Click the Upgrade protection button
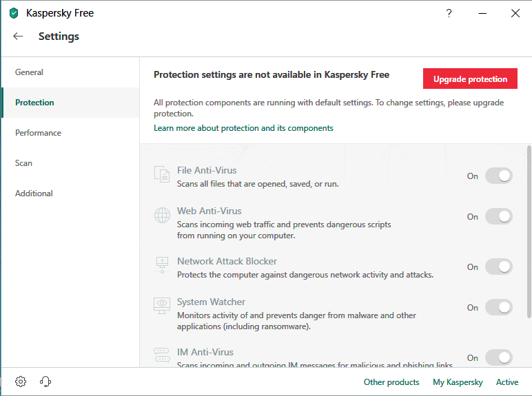 470,79
